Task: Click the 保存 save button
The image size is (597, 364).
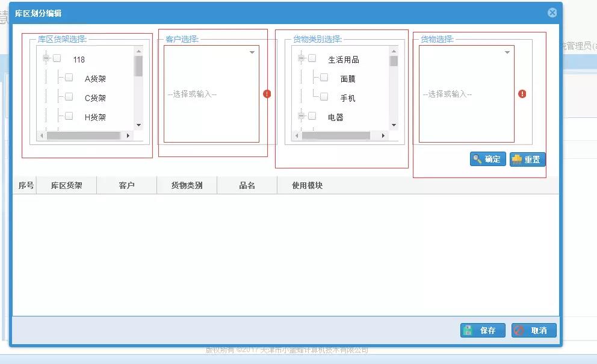Action: point(482,330)
